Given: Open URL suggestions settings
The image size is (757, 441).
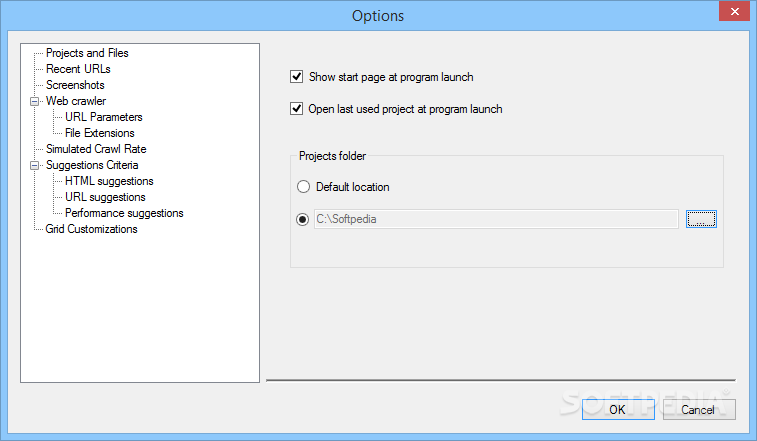Looking at the screenshot, I should click(x=105, y=197).
